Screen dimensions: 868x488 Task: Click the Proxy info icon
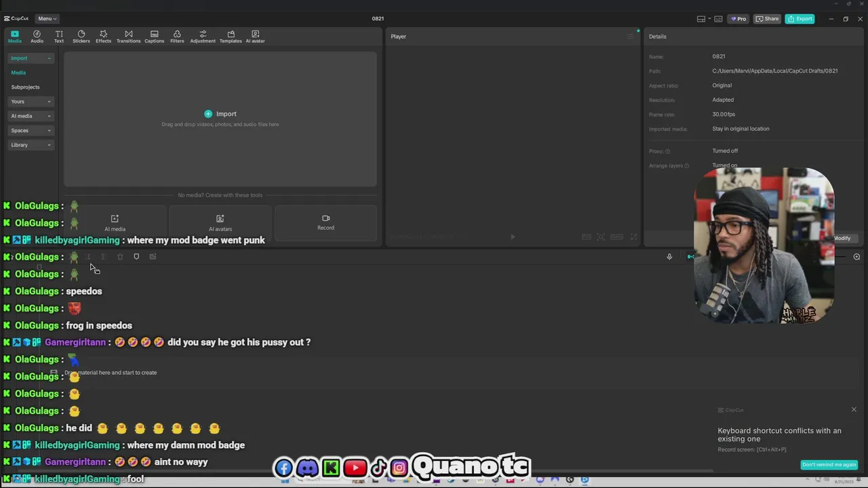(668, 151)
